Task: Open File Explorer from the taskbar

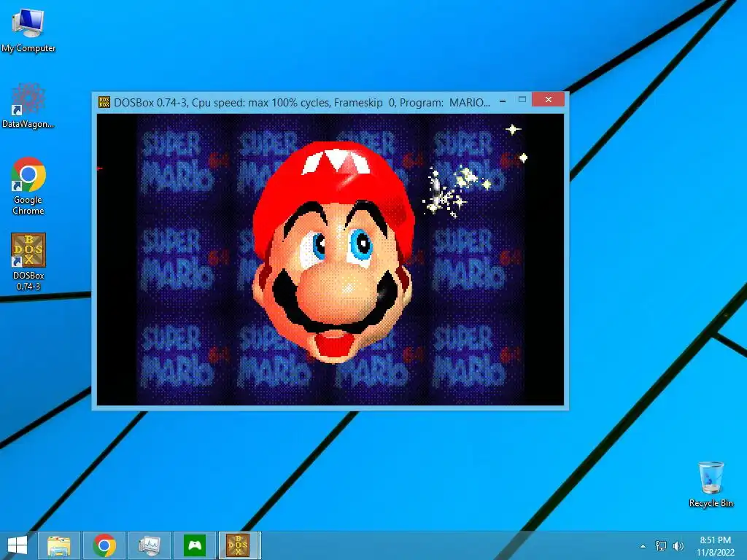Action: click(x=59, y=545)
